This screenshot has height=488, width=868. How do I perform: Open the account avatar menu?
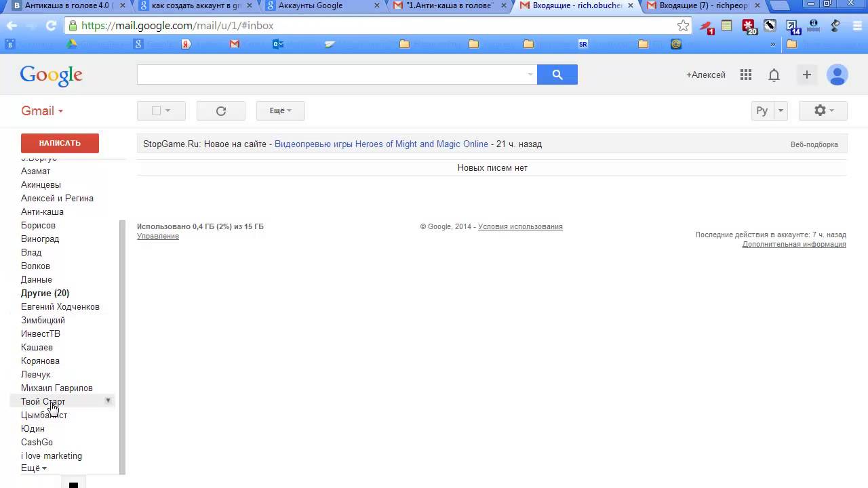point(837,75)
